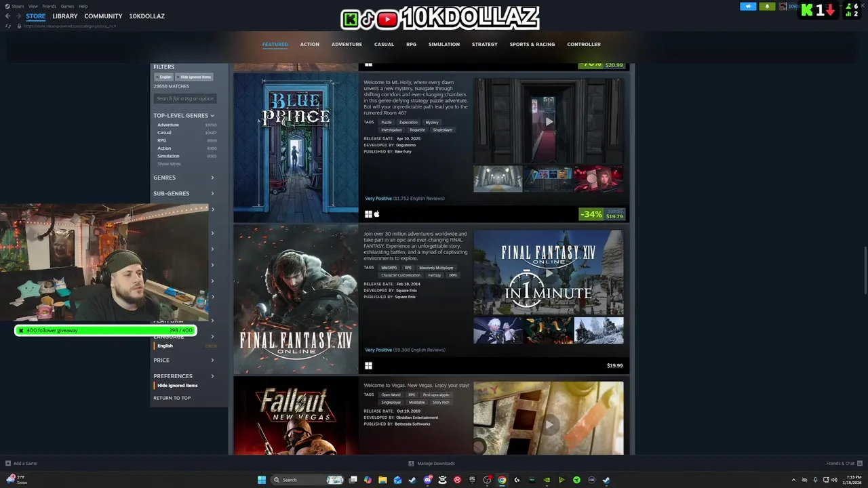Screen dimensions: 868x488
Task: Remove the English filter chip
Action: tap(163, 77)
